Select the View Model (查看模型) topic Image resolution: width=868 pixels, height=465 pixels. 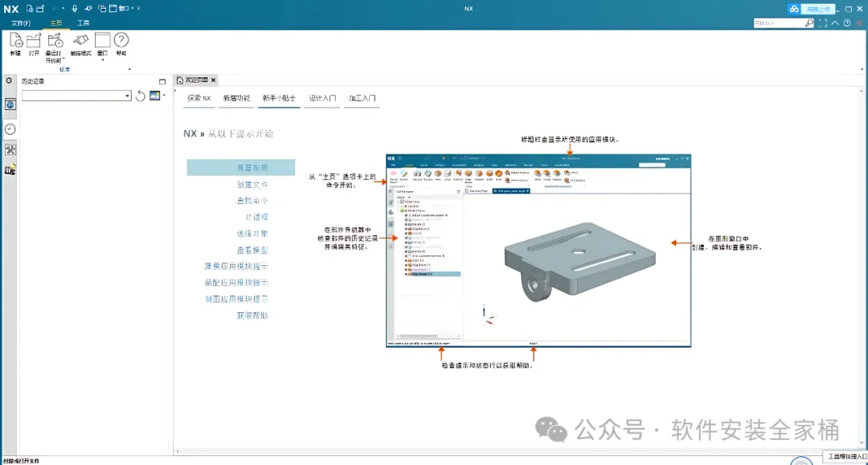(252, 250)
